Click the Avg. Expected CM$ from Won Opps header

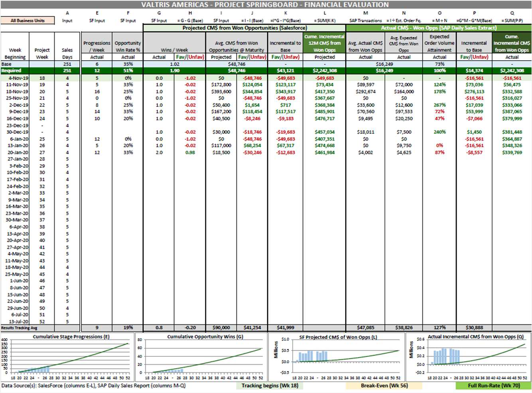(x=404, y=44)
